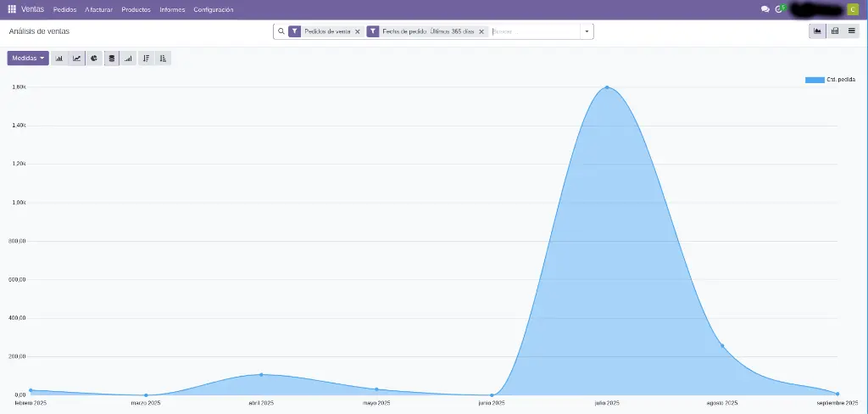The image size is (868, 414).
Task: Toggle descending sort order
Action: [146, 59]
